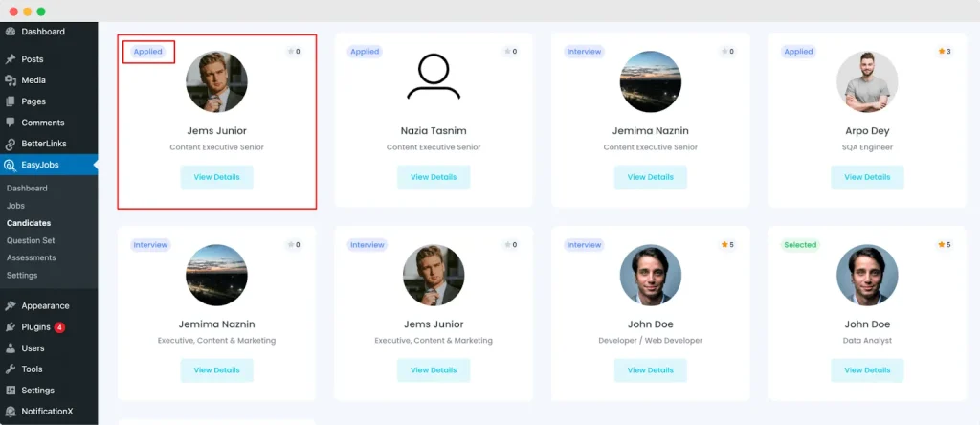Click the Pages icon in sidebar
The width and height of the screenshot is (980, 425).
pos(11,101)
